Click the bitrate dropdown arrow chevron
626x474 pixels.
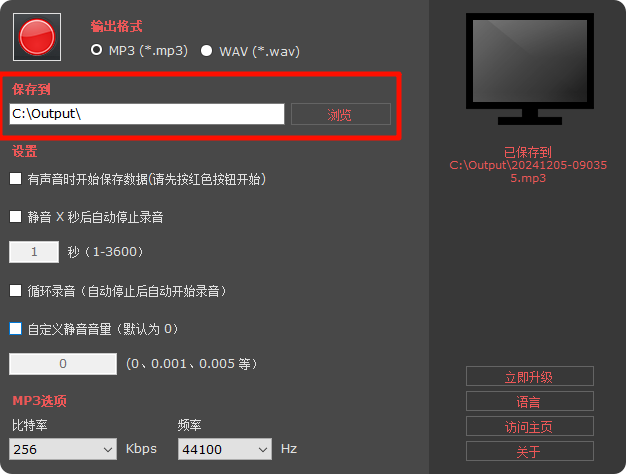[x=107, y=450]
